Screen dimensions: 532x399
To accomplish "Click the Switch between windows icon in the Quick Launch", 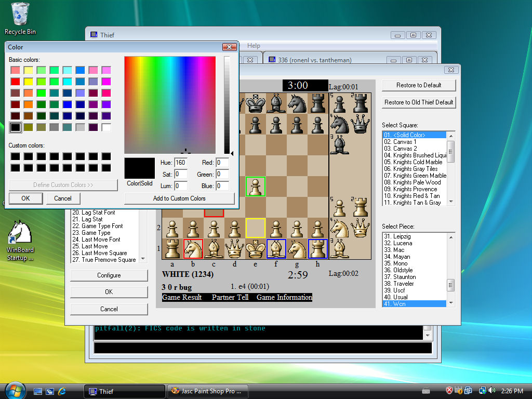I will 50,391.
